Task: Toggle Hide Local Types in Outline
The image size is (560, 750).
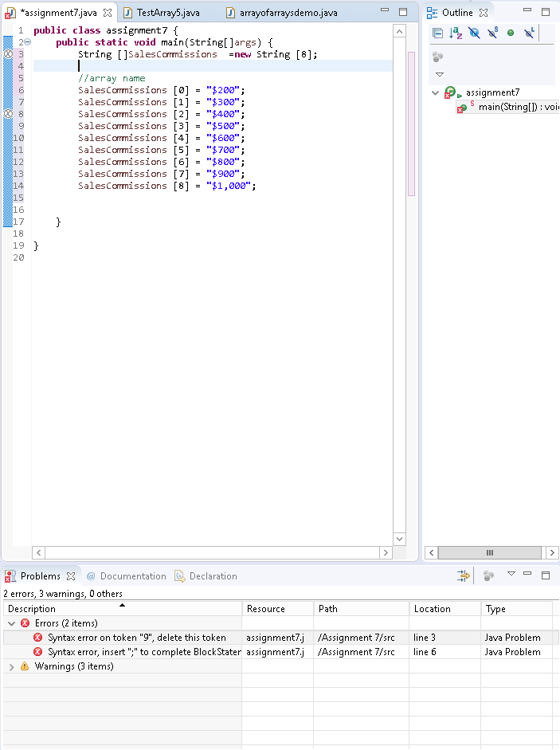Action: 528,33
